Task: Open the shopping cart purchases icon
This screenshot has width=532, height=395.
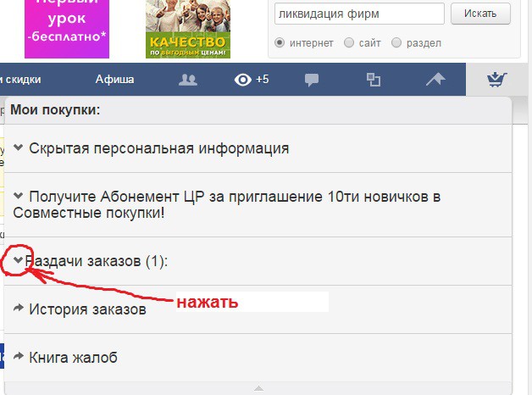Action: point(496,80)
